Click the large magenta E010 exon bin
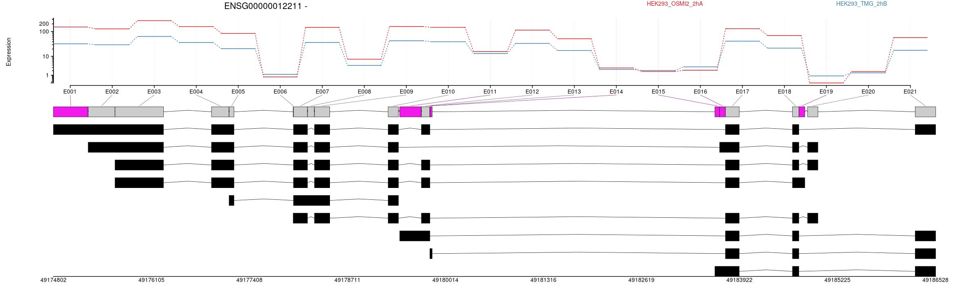This screenshot has width=980, height=286. click(x=410, y=112)
